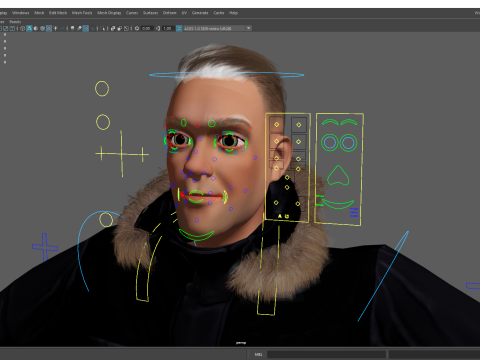
Task: Open the Windows menu
Action: tap(21, 13)
